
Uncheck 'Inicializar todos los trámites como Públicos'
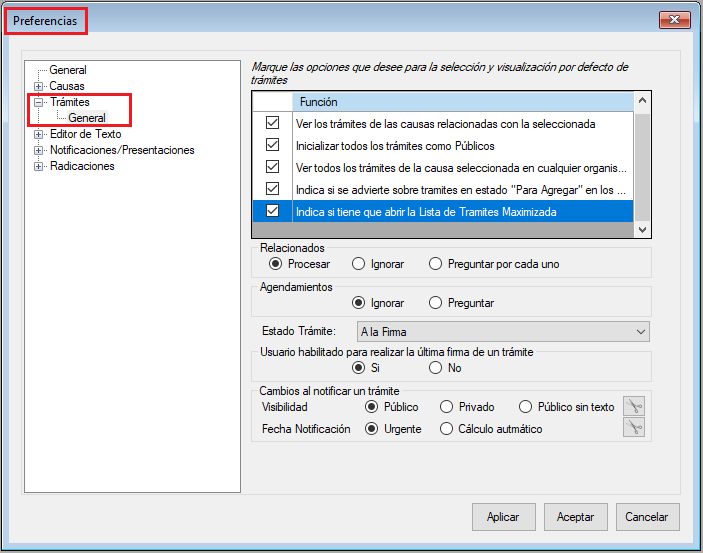(x=272, y=145)
